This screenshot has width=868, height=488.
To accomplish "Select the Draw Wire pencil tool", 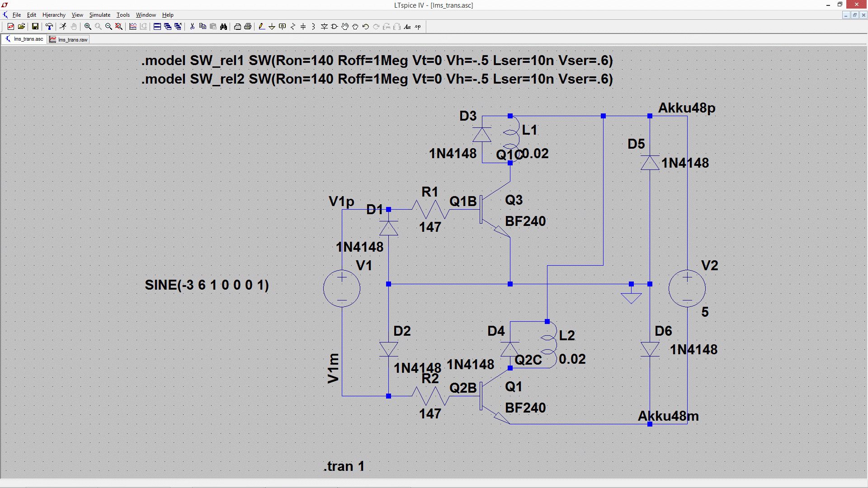I will click(261, 27).
